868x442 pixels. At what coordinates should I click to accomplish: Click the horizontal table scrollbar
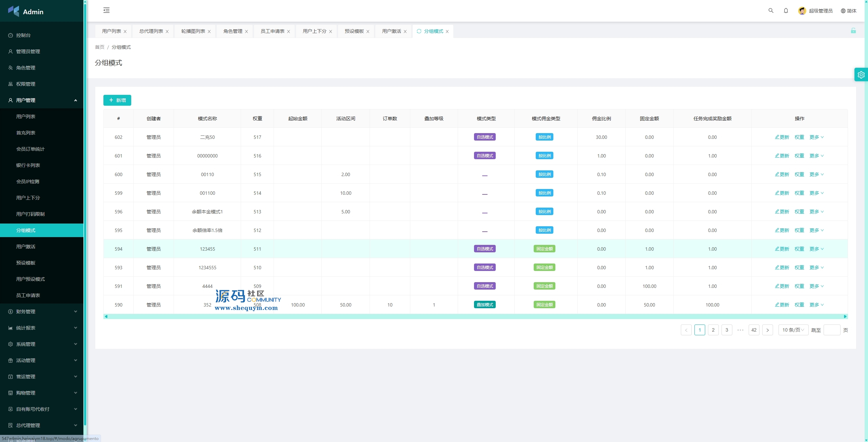pyautogui.click(x=475, y=316)
